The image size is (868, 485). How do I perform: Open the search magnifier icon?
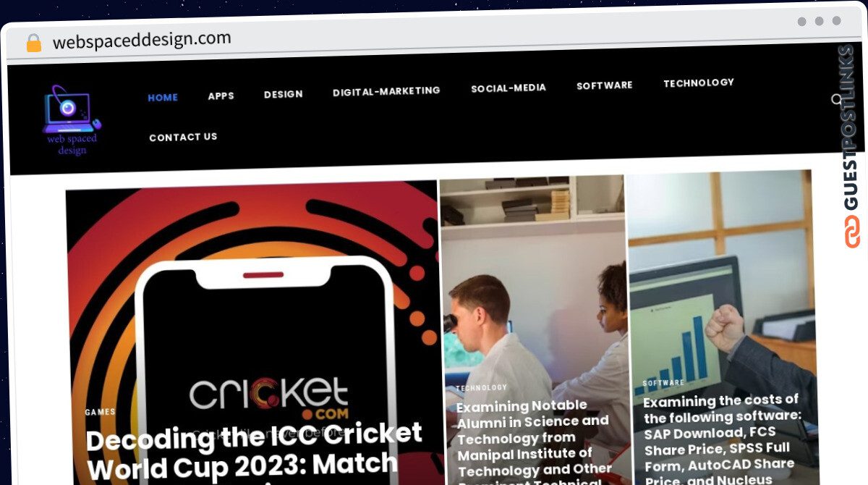pyautogui.click(x=837, y=99)
